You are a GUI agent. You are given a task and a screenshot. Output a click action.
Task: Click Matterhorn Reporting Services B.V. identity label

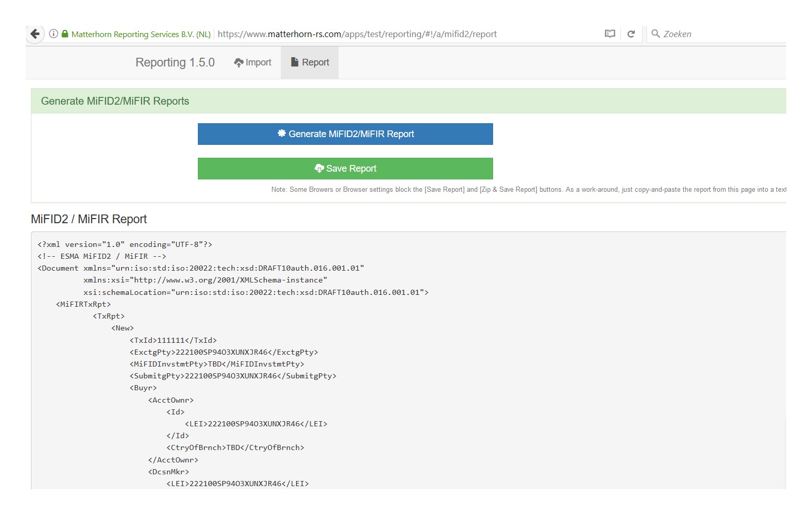141,35
